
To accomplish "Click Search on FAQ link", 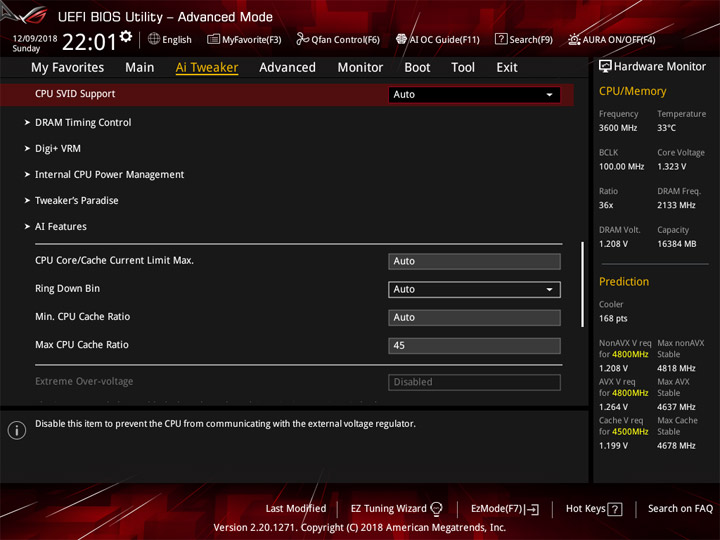I will (x=680, y=509).
